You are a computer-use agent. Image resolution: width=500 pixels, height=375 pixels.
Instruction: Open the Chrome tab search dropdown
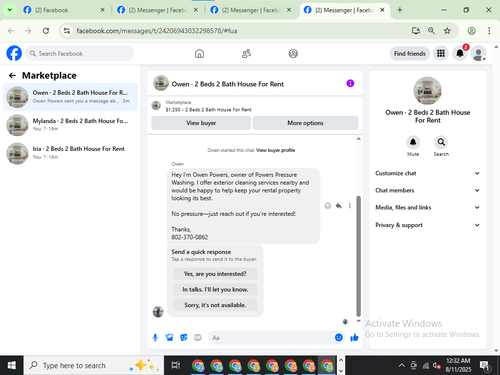[x=10, y=10]
